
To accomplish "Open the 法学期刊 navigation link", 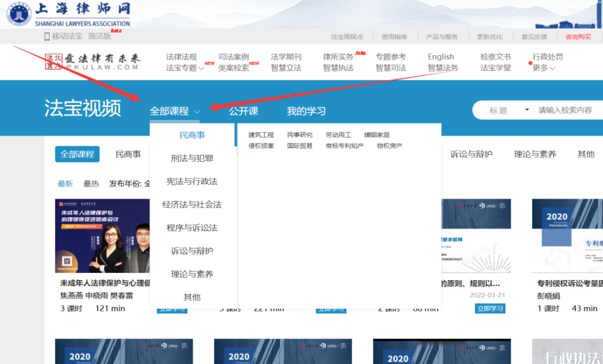I will pos(286,57).
